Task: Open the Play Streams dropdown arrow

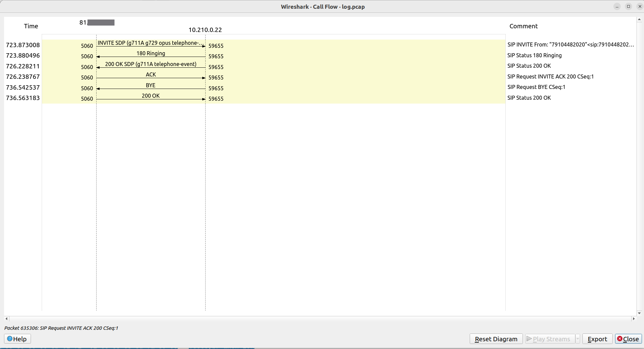Action: (577, 339)
